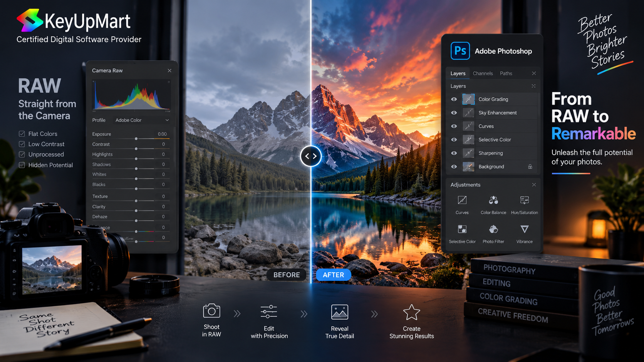Click the Background layer thumbnail
This screenshot has width=644, height=362.
(468, 167)
